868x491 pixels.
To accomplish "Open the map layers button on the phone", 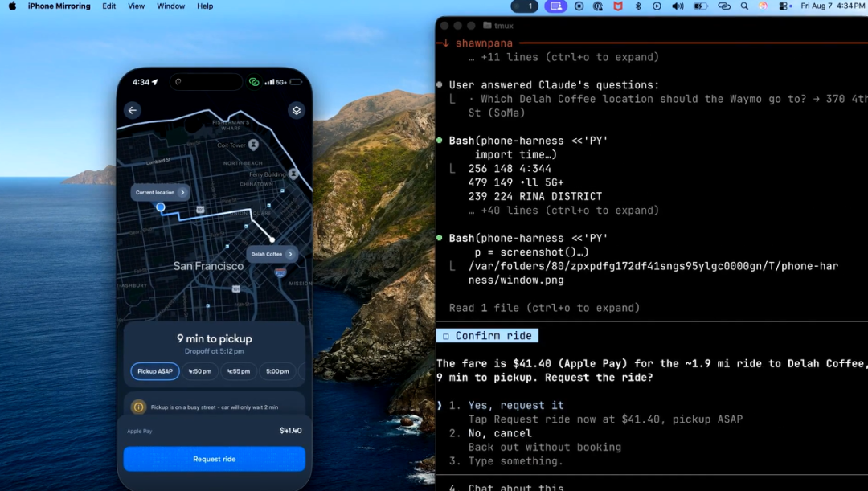I will click(x=297, y=110).
